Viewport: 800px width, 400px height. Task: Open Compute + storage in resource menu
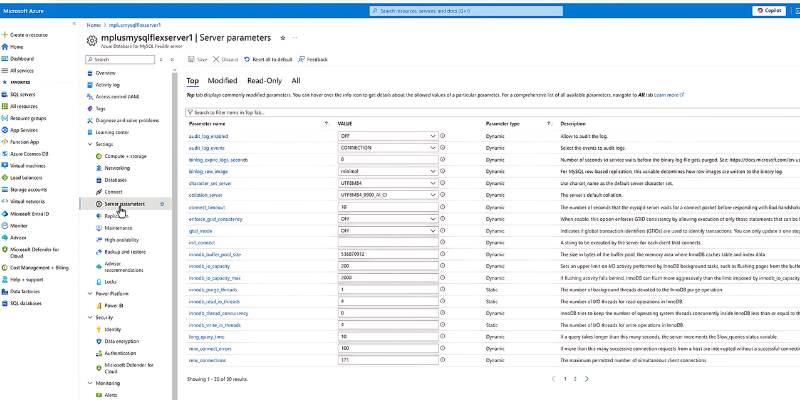[x=126, y=156]
